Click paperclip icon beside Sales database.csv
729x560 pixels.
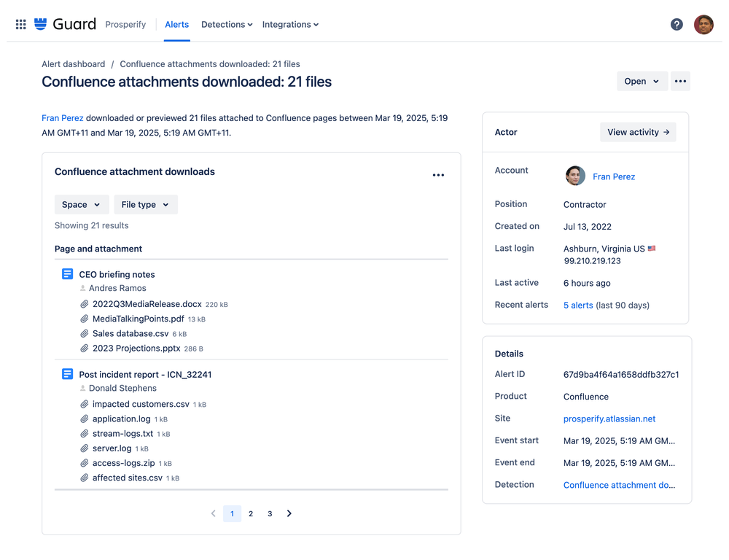(84, 333)
